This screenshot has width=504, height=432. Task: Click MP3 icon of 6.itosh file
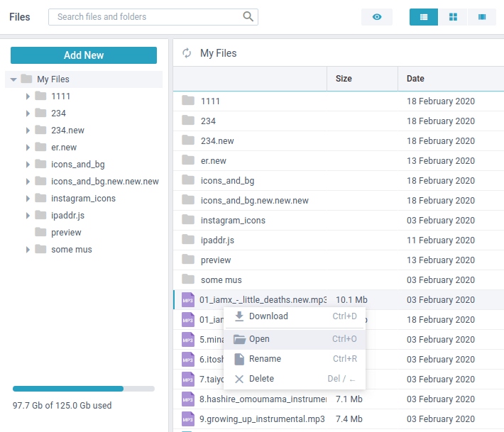pyautogui.click(x=188, y=360)
